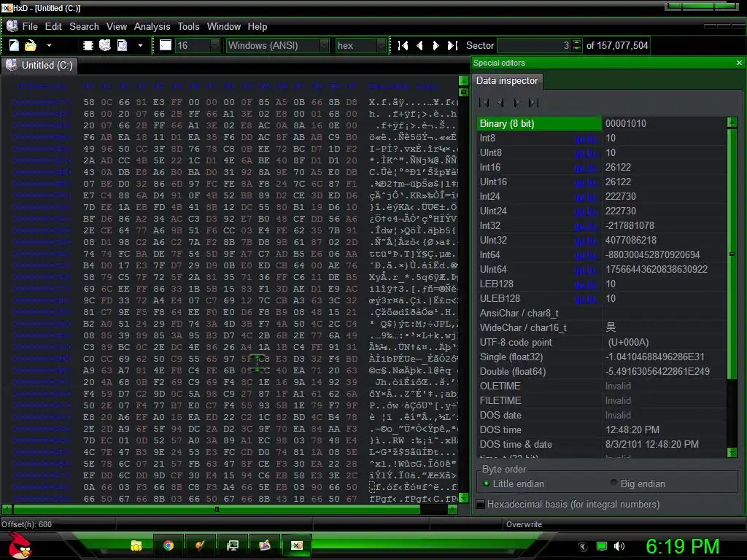This screenshot has width=747, height=560.
Task: Click the bytes-per-row window icon
Action: [166, 45]
